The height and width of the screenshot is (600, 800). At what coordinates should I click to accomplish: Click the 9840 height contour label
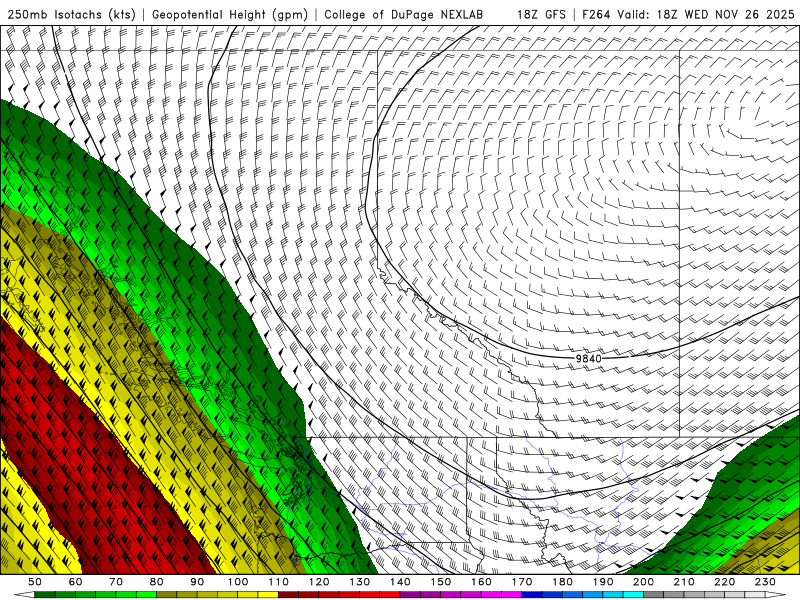(589, 358)
